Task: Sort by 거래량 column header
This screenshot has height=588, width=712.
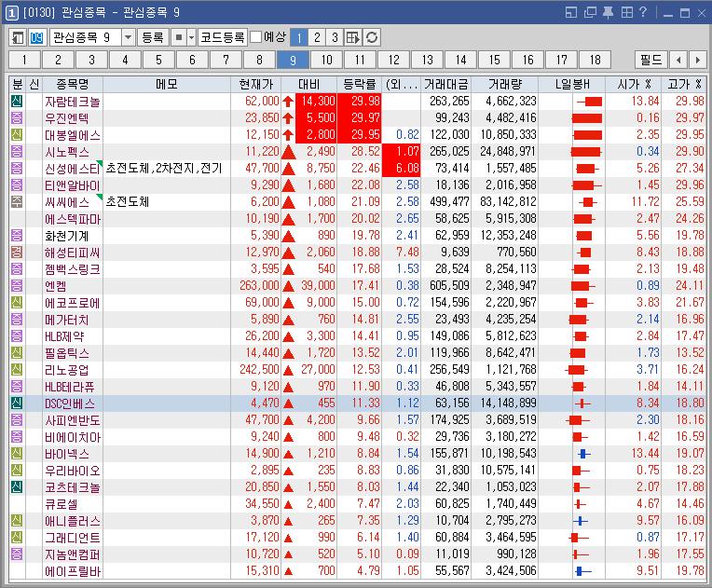Action: click(x=504, y=85)
